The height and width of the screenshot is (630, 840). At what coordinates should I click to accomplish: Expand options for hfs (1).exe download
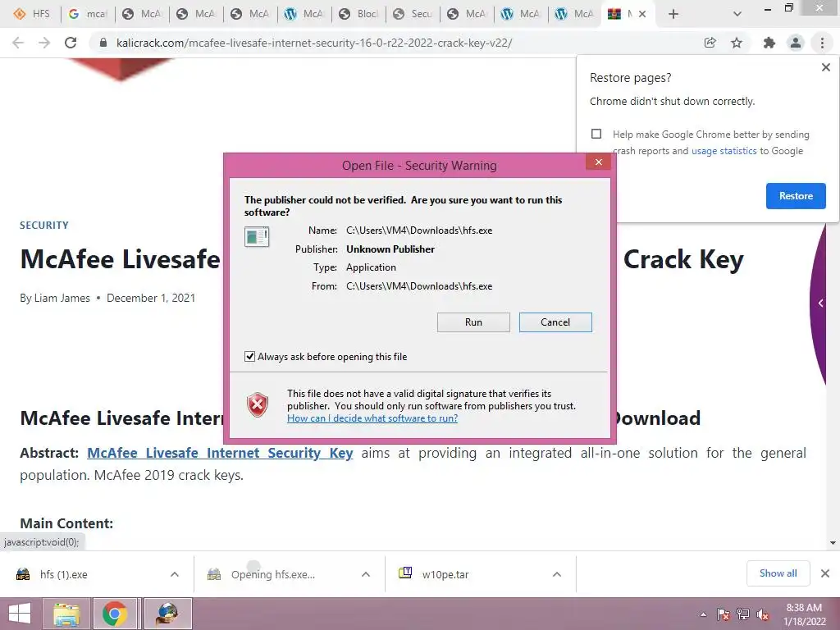pos(175,575)
